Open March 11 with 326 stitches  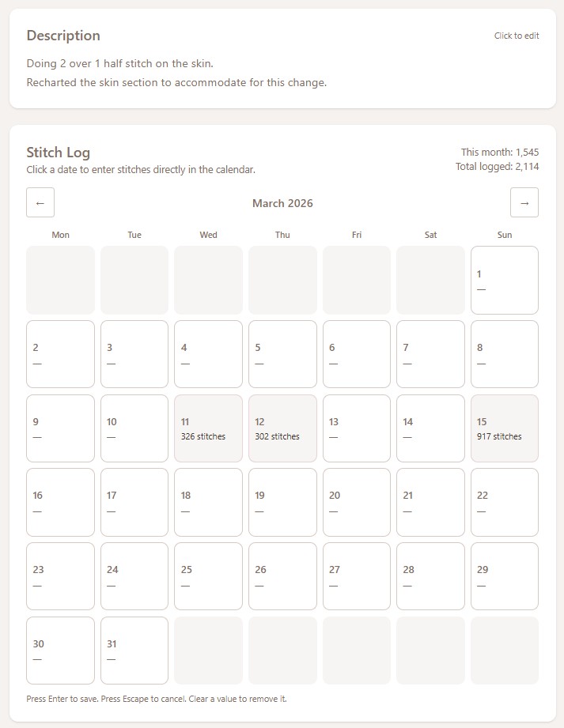(208, 428)
